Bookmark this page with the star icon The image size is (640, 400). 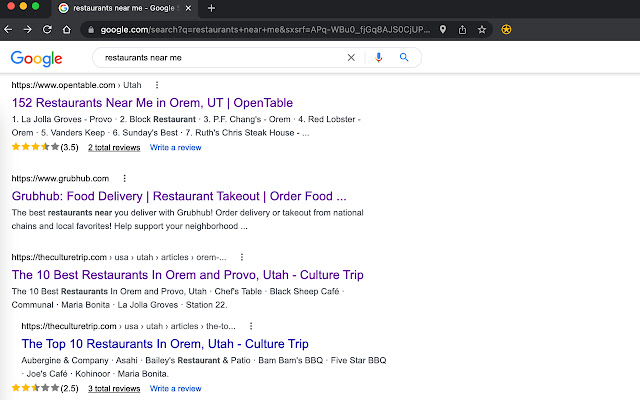(x=482, y=29)
